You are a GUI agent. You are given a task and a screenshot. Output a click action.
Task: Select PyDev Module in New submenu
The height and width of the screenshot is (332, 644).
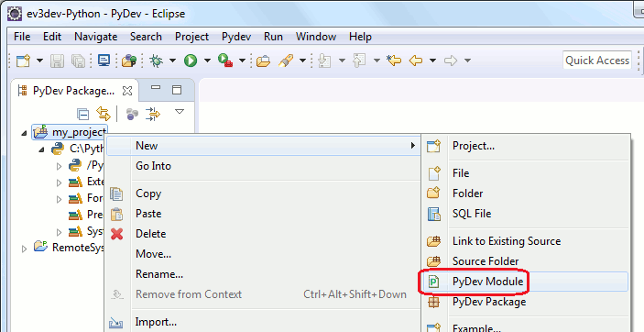[x=526, y=282]
